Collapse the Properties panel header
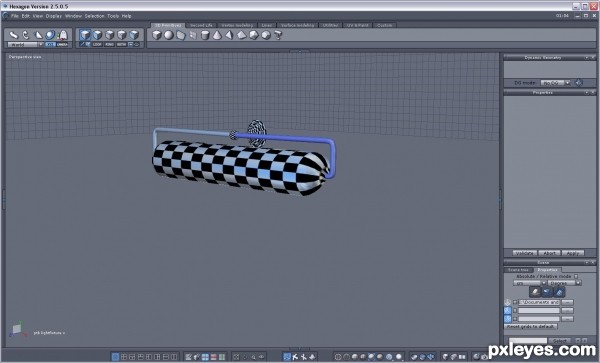The width and height of the screenshot is (600, 363). [x=586, y=93]
